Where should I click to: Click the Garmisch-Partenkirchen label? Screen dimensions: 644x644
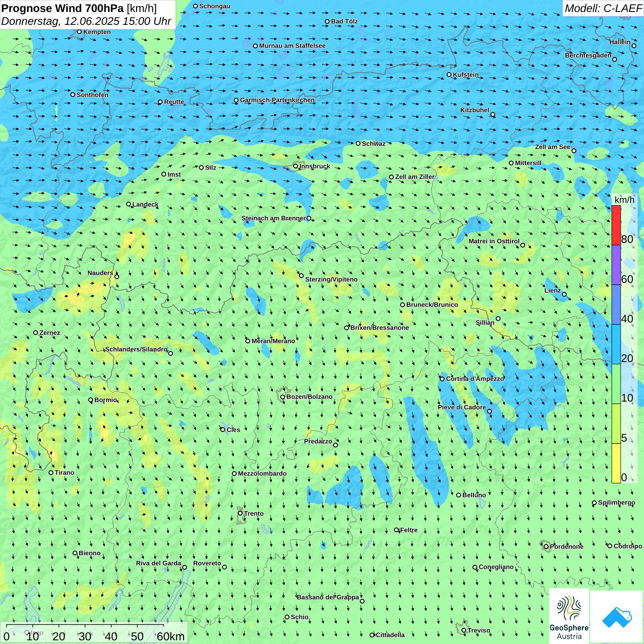click(277, 100)
